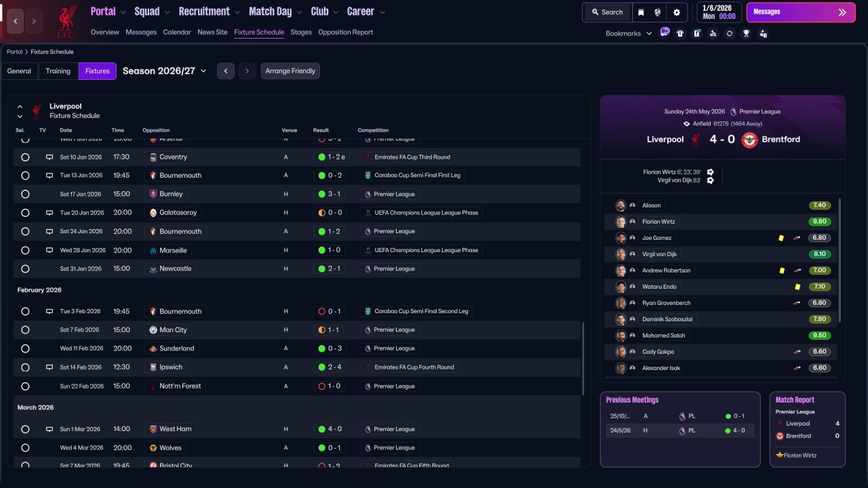The height and width of the screenshot is (488, 868).
Task: Open the Mohamed Salah player link in the lineup
Action: (663, 335)
